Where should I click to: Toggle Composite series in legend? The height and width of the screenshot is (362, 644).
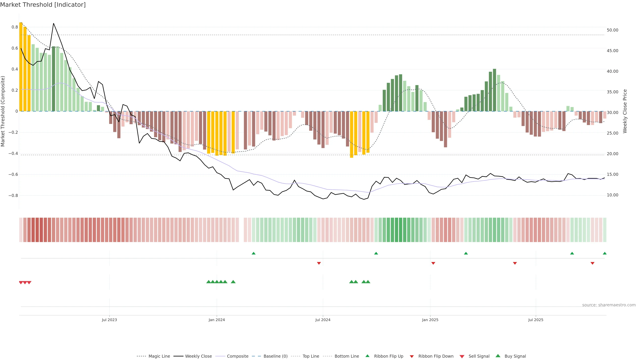tap(237, 356)
